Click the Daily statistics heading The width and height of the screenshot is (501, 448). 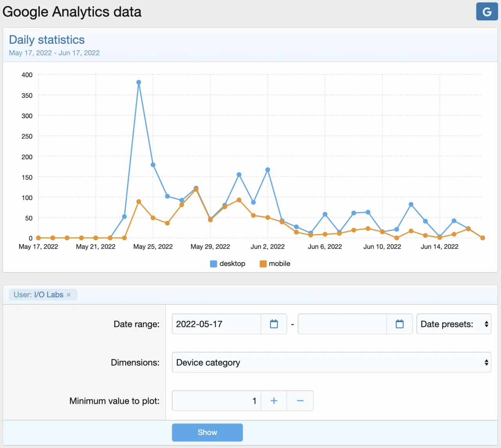pos(47,40)
